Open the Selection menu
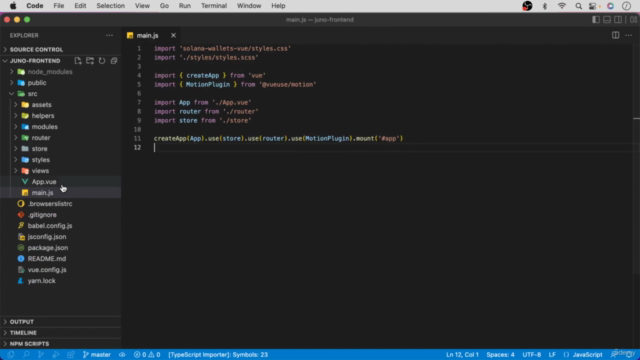 pos(110,6)
